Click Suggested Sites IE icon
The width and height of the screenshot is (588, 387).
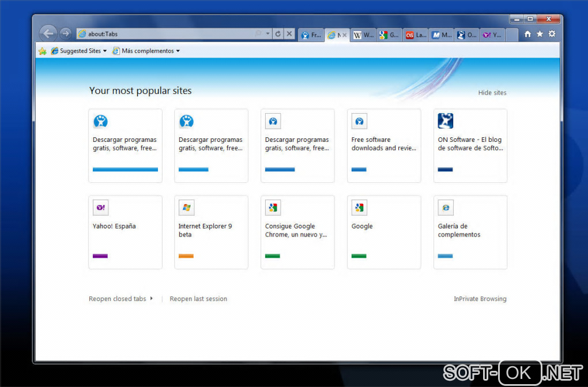pyautogui.click(x=55, y=51)
